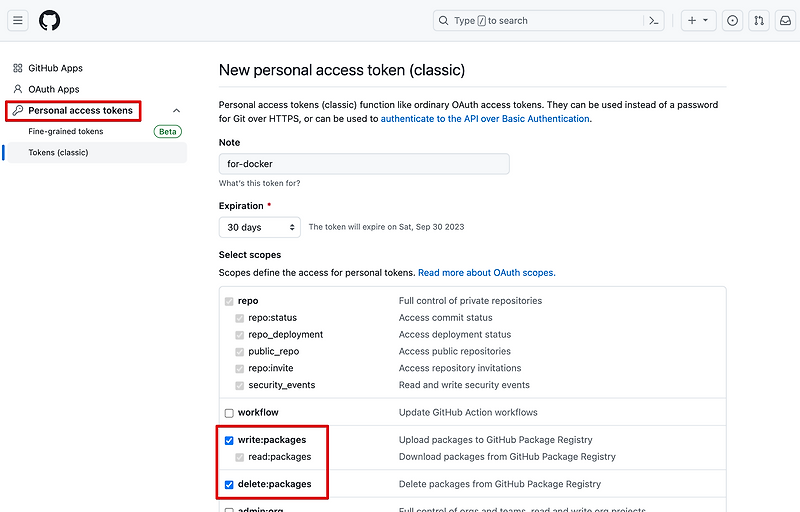Uncheck the write:packages scope

tap(229, 440)
